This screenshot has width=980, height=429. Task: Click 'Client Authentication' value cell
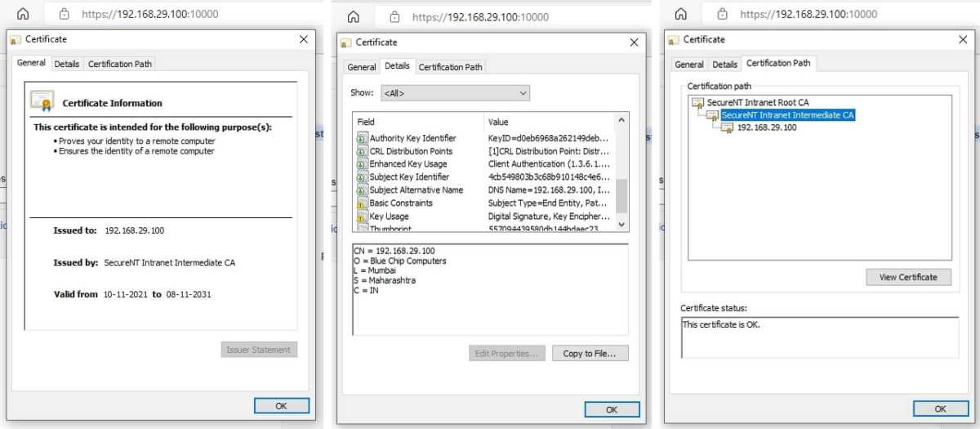pos(549,164)
